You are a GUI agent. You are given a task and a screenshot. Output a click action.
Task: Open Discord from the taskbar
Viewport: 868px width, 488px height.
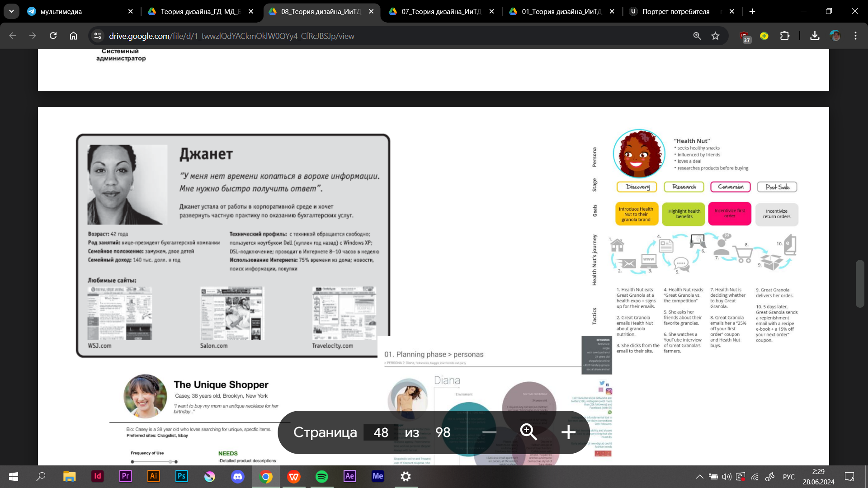click(237, 476)
